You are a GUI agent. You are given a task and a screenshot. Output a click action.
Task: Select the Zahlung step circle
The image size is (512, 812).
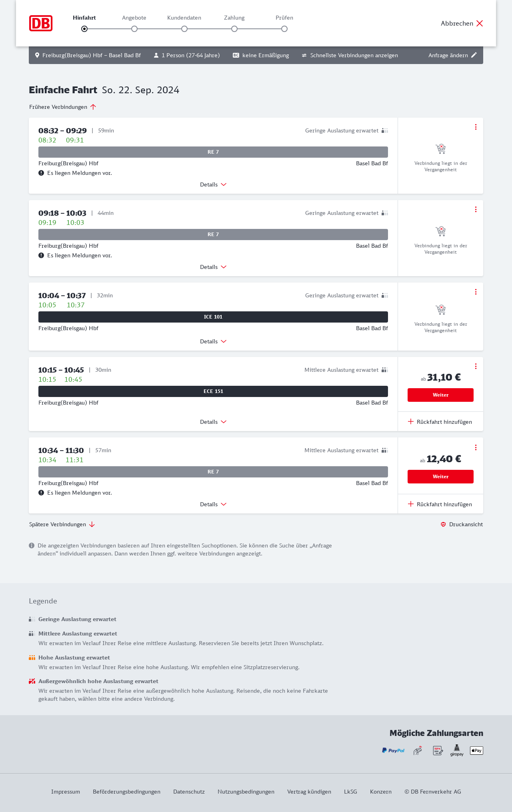point(234,29)
